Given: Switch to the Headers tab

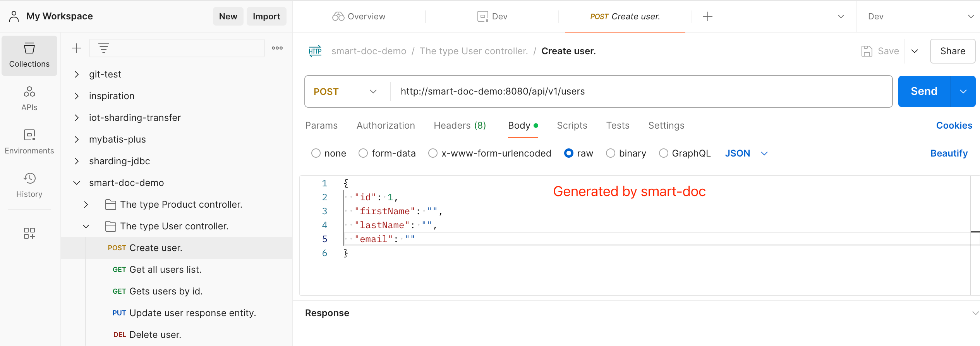Looking at the screenshot, I should coord(460,126).
